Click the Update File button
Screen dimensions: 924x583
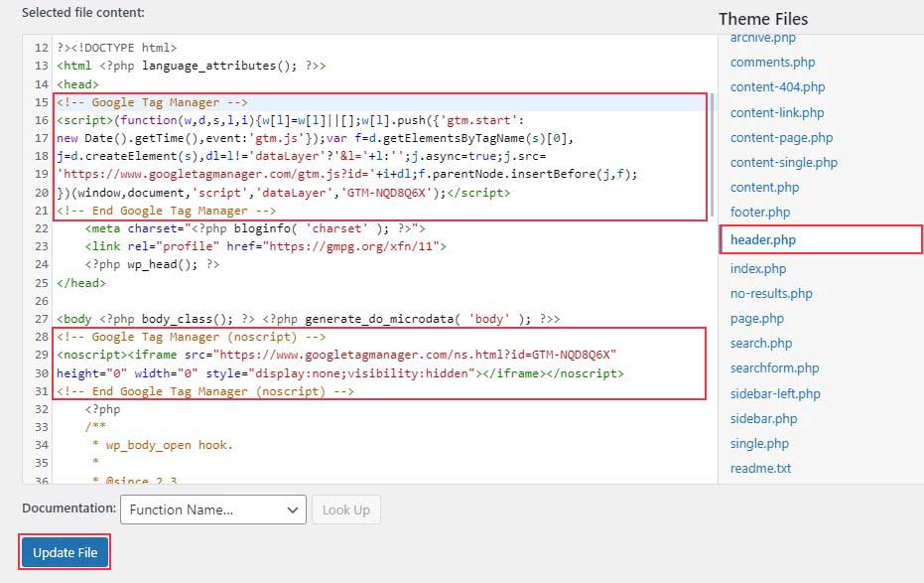point(65,552)
